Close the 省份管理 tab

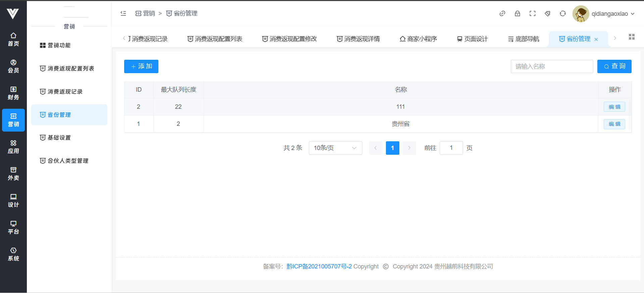pyautogui.click(x=596, y=40)
